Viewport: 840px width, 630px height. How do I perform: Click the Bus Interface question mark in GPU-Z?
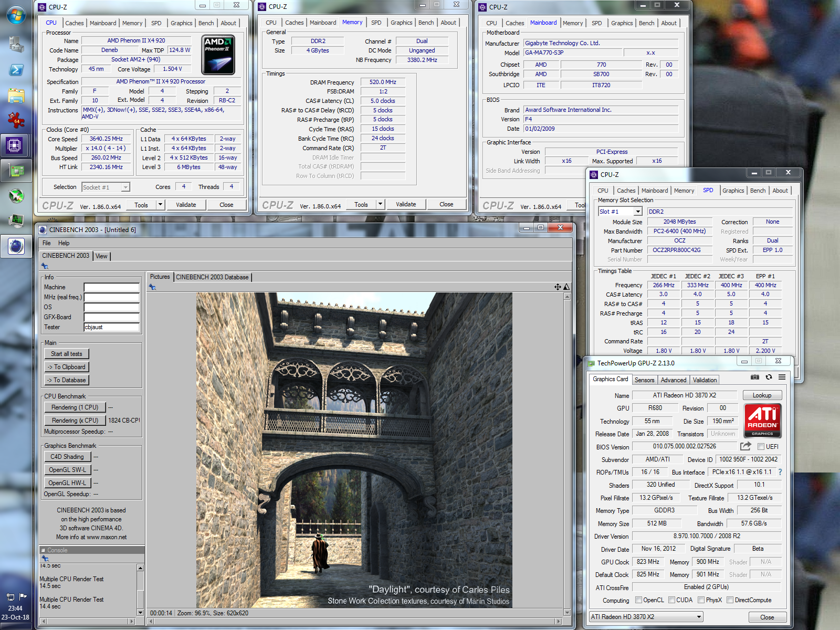click(780, 472)
